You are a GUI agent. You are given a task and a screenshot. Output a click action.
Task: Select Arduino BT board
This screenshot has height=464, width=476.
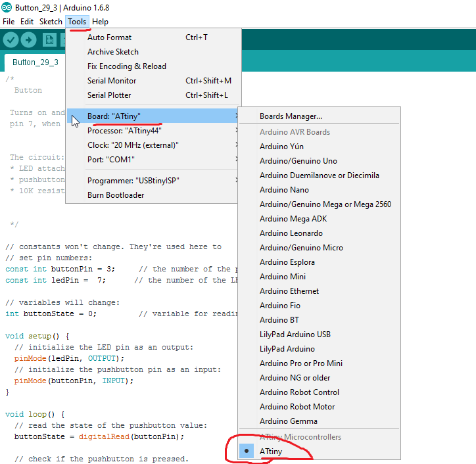319,320
